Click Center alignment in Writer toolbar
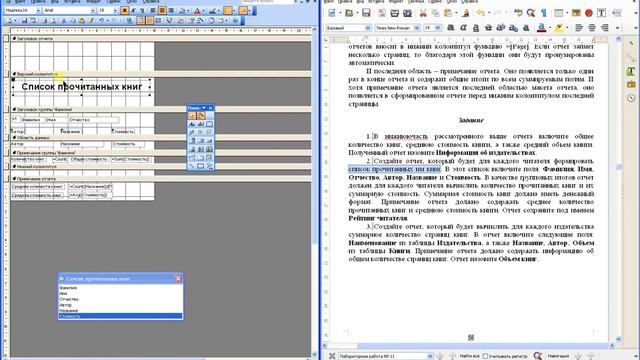The image size is (640, 360). coord(592,28)
